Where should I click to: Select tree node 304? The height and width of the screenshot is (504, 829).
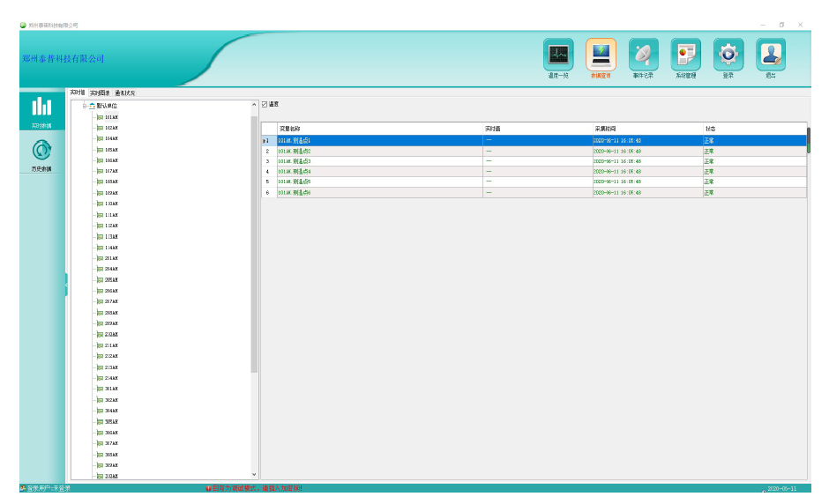coord(111,411)
